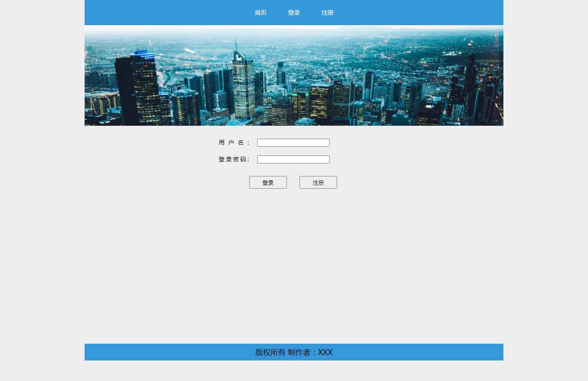The width and height of the screenshot is (588, 381).
Task: Click the 版权所有 footer text
Action: coord(270,352)
